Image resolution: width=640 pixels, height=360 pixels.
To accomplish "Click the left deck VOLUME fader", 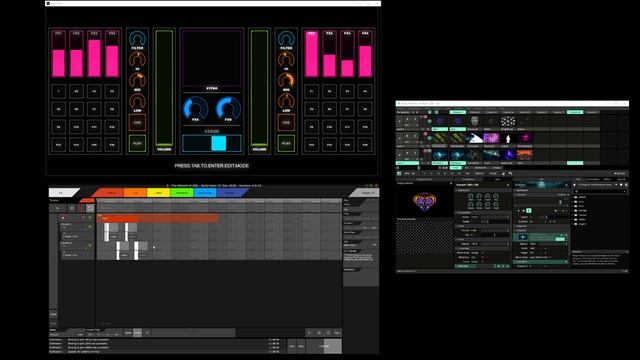I will coord(164,88).
